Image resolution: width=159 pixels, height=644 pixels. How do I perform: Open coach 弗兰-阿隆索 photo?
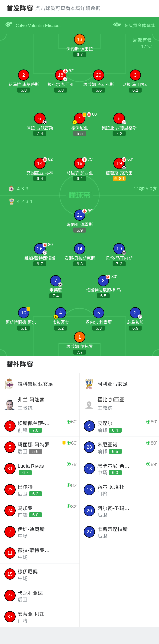10,405
